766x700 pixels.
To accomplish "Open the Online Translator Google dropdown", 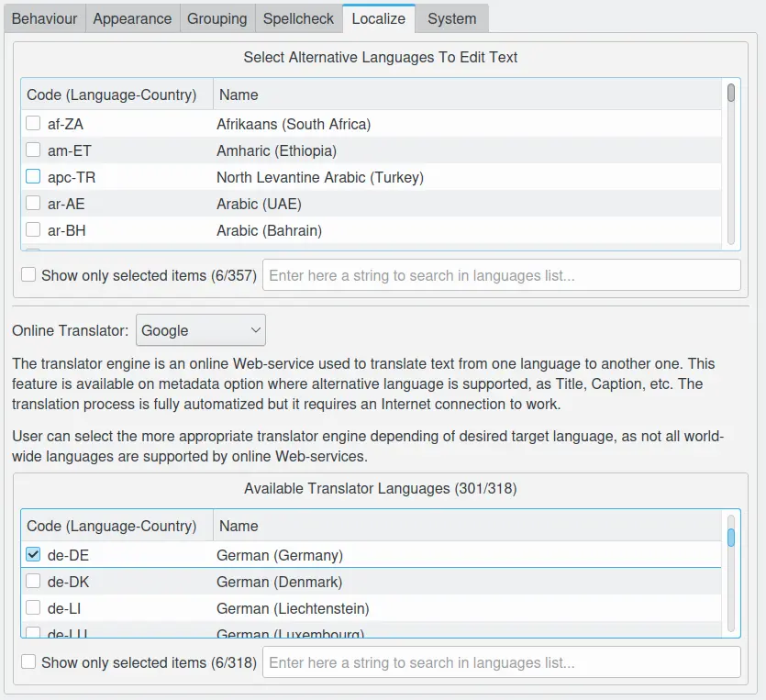I will (200, 330).
